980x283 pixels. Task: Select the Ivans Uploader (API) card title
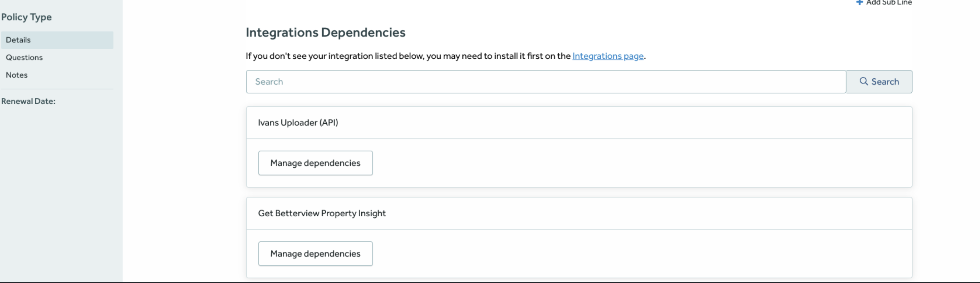click(298, 123)
